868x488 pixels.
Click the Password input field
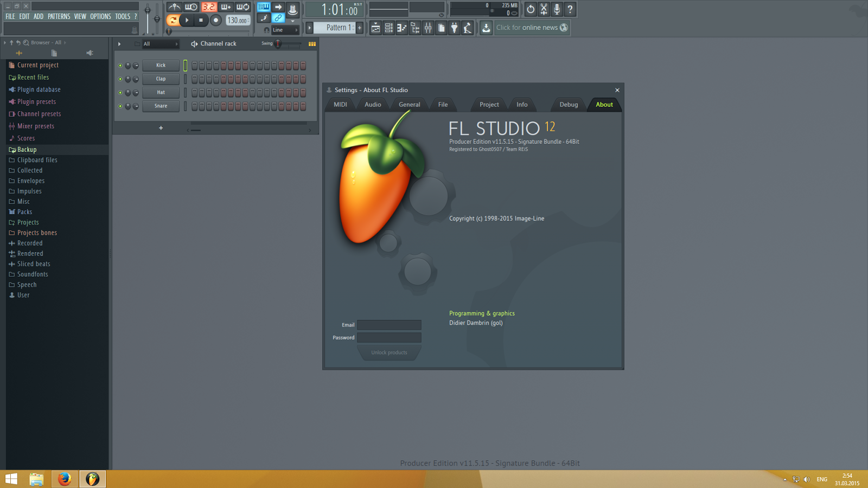click(x=389, y=337)
